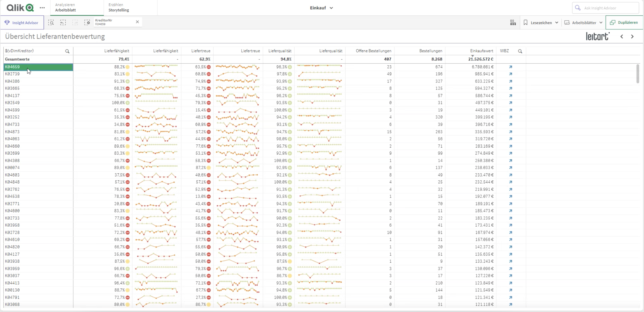Switch to the Analysieren Arbeitsblatt tab

(65, 7)
